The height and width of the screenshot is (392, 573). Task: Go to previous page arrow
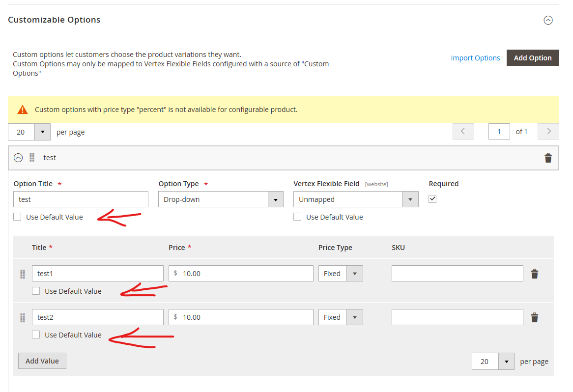pos(463,132)
